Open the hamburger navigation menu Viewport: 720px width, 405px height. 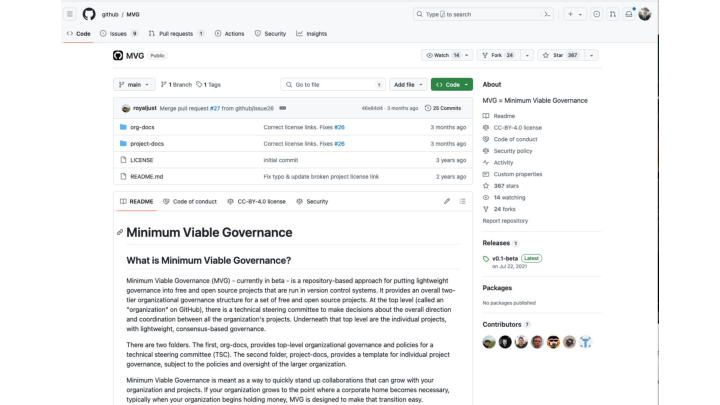pyautogui.click(x=70, y=14)
